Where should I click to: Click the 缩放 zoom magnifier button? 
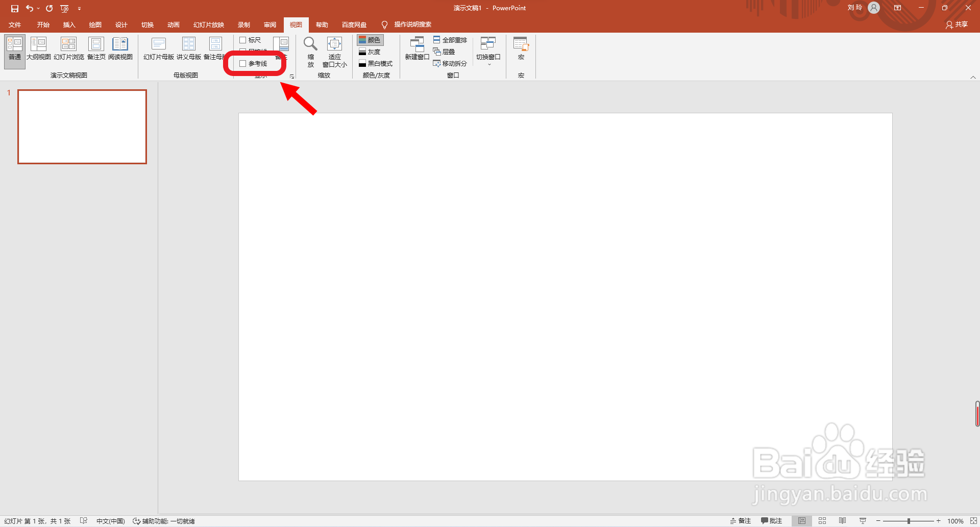click(310, 52)
